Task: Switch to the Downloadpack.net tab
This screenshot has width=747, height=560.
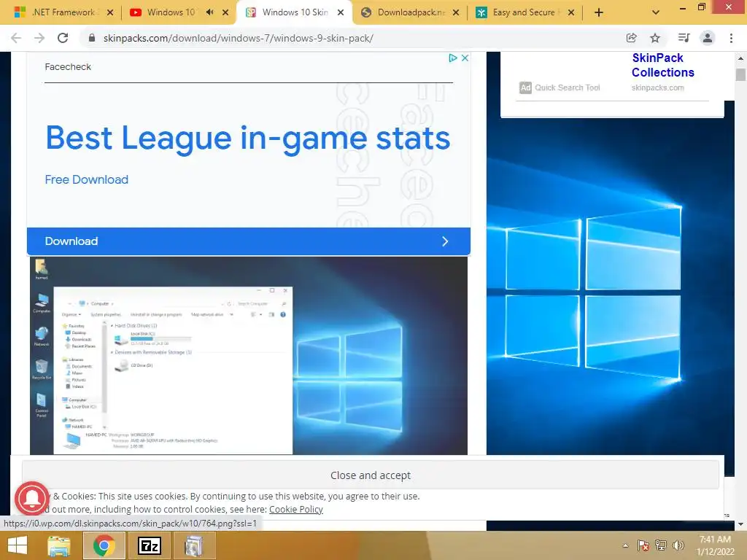Action: click(411, 12)
